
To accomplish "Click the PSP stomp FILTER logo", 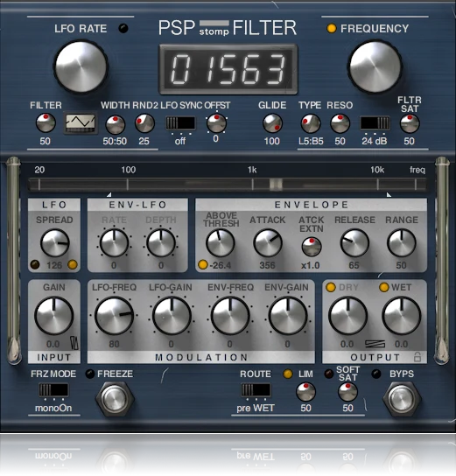I will click(x=227, y=28).
